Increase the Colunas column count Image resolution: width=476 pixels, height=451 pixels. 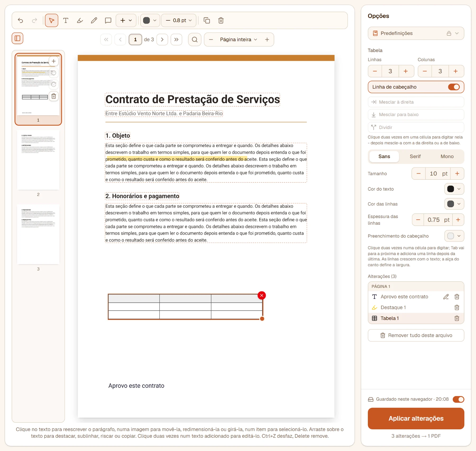tap(456, 71)
